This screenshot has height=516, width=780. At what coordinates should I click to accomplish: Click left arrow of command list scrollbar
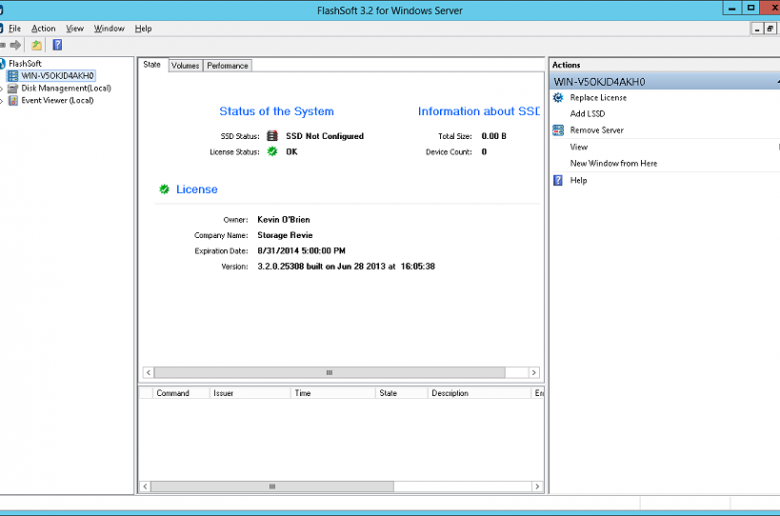click(x=145, y=487)
